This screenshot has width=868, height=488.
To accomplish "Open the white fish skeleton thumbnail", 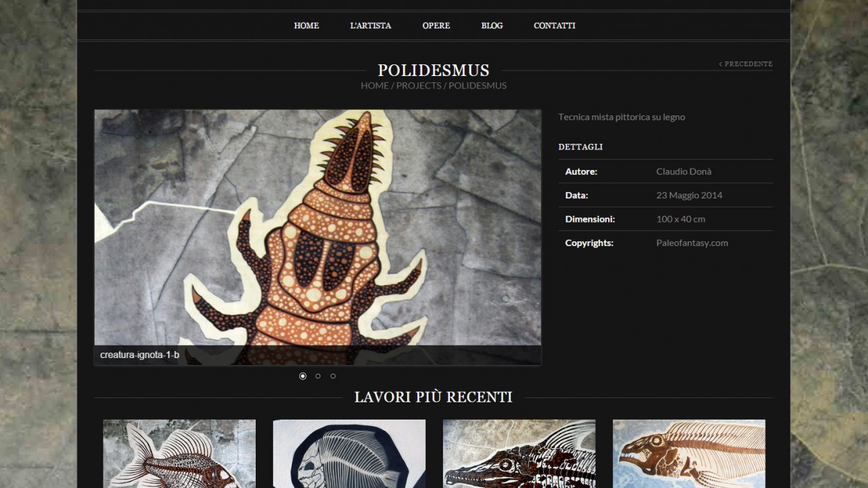I will tap(180, 453).
